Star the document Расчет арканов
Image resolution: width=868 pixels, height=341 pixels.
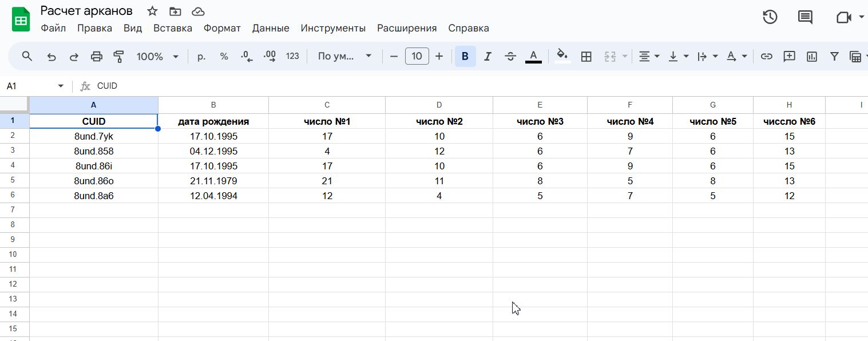[152, 11]
